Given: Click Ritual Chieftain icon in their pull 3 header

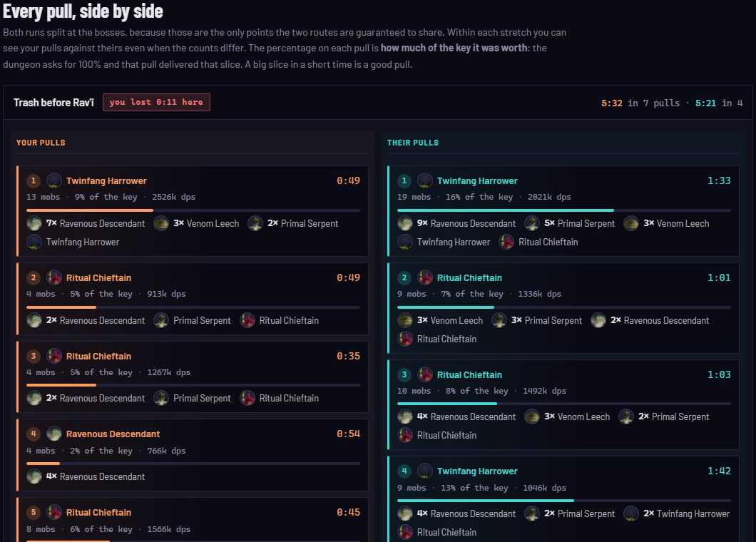Looking at the screenshot, I should click(425, 374).
